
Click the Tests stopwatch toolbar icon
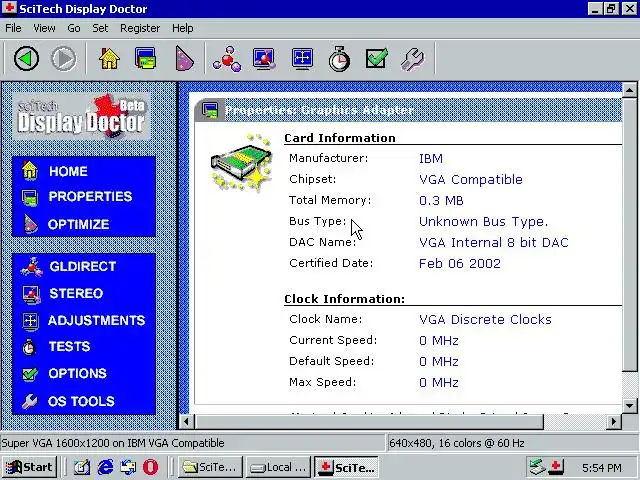coord(339,59)
